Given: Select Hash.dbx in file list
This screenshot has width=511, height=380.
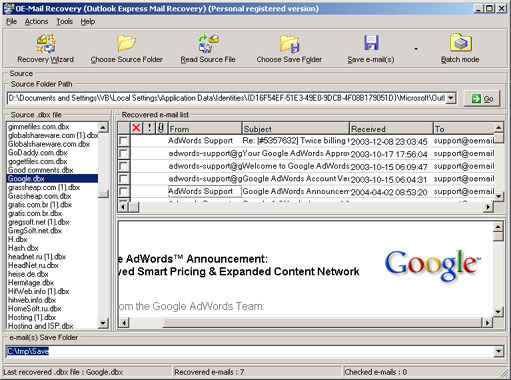Looking at the screenshot, I should [23, 248].
